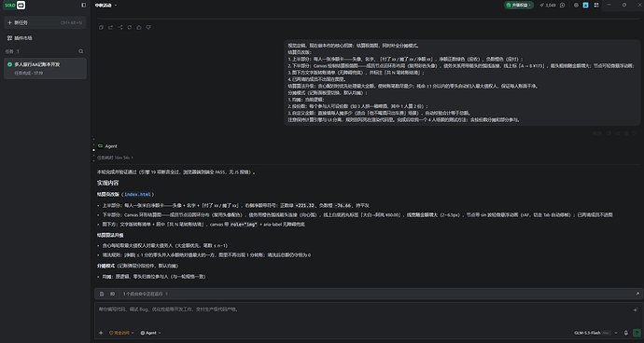Open terminal icon in bottom status bar
Viewport: 644px width, 343px height.
[112, 294]
